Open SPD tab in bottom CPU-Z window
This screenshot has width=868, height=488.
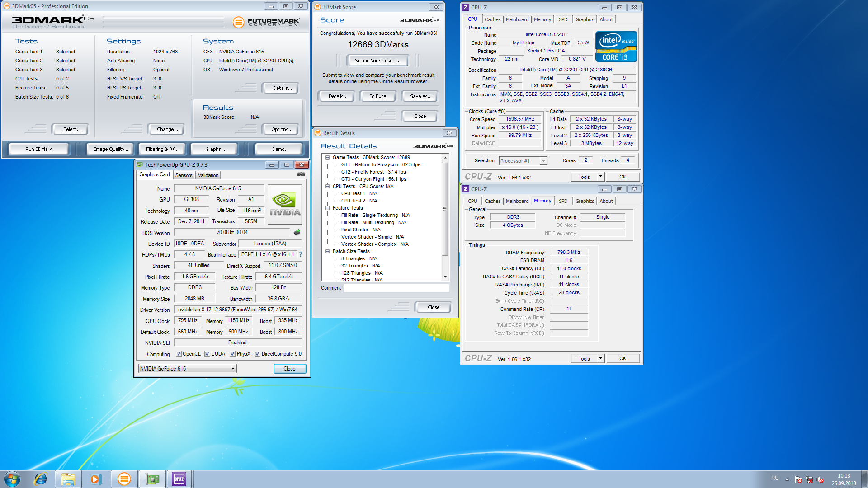click(x=563, y=201)
